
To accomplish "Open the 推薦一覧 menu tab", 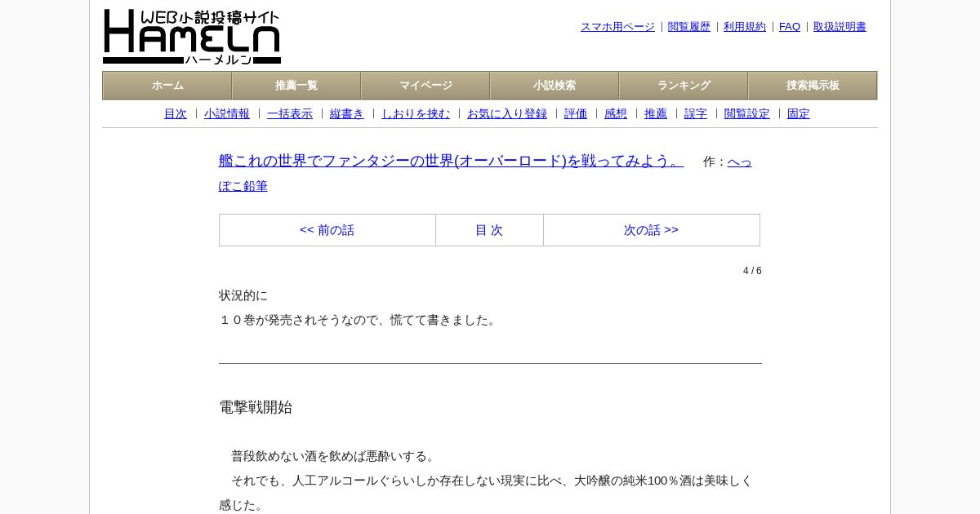I will [x=296, y=86].
